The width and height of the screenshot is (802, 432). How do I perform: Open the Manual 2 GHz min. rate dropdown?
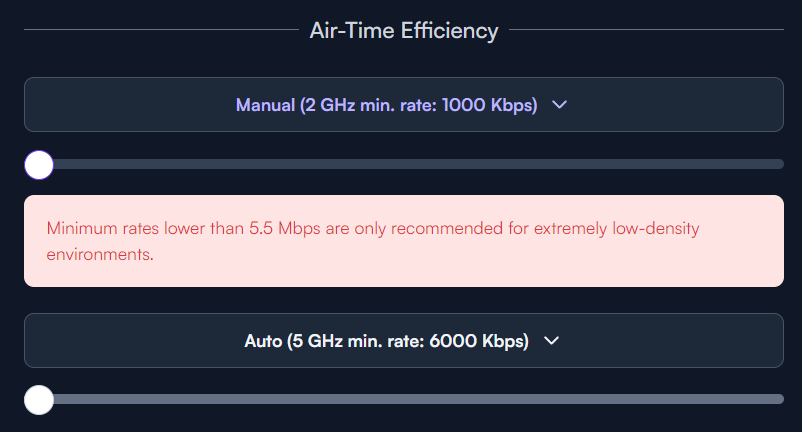tap(404, 104)
